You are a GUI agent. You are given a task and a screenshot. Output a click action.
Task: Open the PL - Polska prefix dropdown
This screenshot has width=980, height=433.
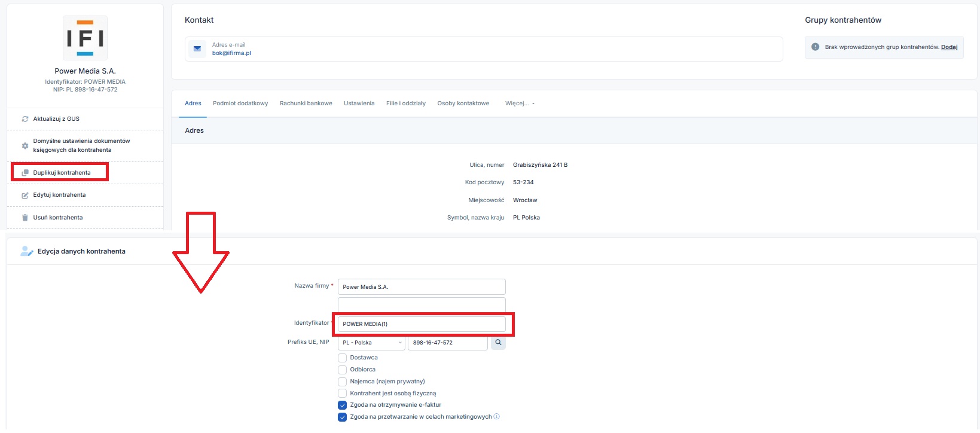click(371, 343)
